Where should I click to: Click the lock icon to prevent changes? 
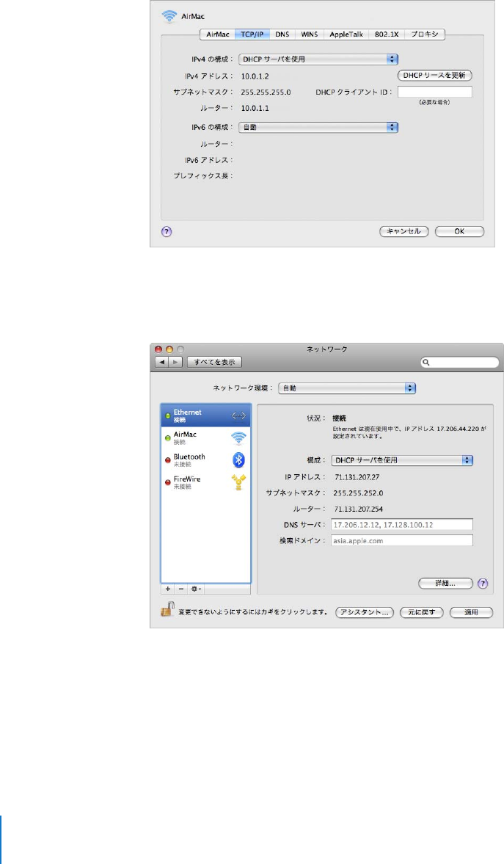coord(167,609)
